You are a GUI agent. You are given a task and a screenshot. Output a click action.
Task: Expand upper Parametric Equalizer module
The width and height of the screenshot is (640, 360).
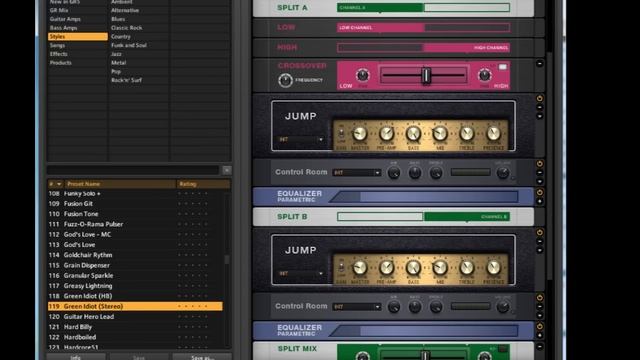[540, 201]
